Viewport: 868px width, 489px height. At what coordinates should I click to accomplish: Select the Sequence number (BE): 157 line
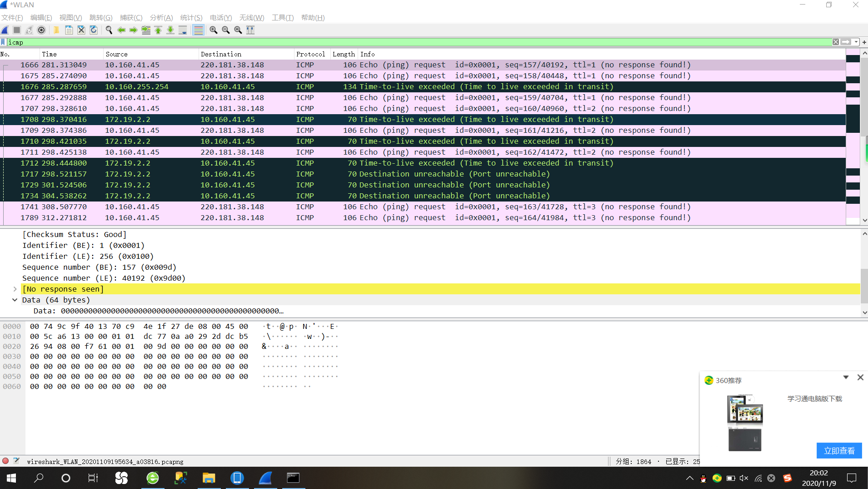coord(99,267)
